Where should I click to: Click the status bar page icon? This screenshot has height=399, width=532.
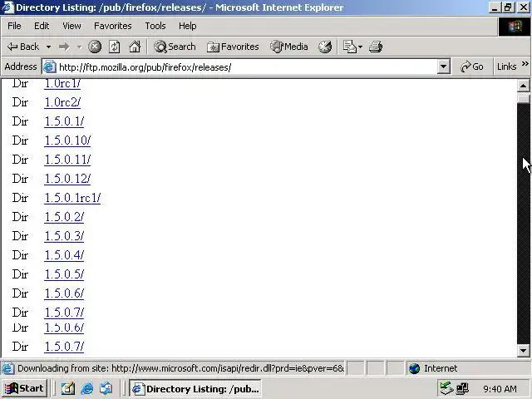point(8,368)
